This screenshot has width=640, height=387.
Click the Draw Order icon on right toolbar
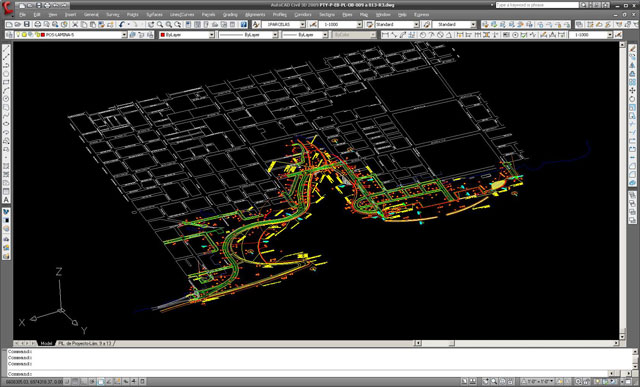(632, 196)
